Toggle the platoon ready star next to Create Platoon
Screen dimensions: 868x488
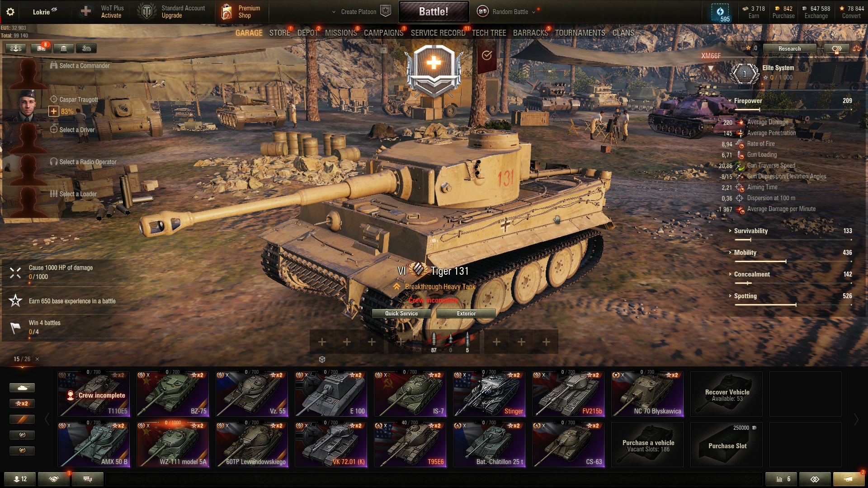[386, 11]
